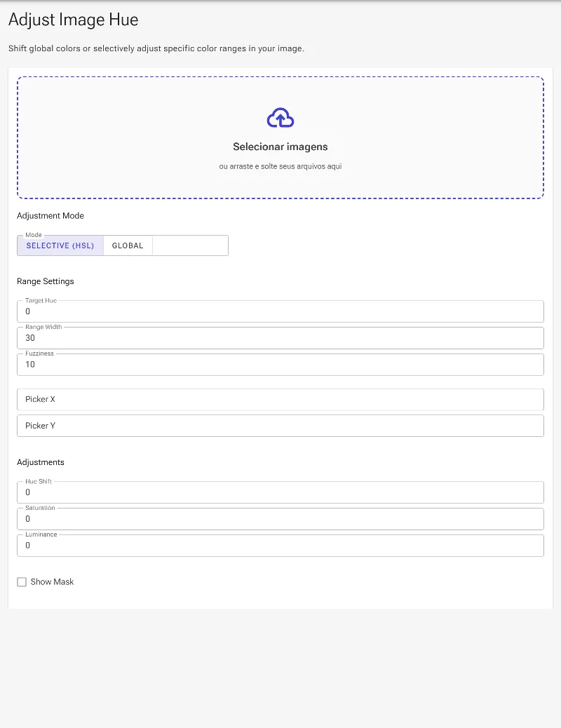Screen dimensions: 561x728
Task: Select the Luminance input field
Action: (280, 545)
